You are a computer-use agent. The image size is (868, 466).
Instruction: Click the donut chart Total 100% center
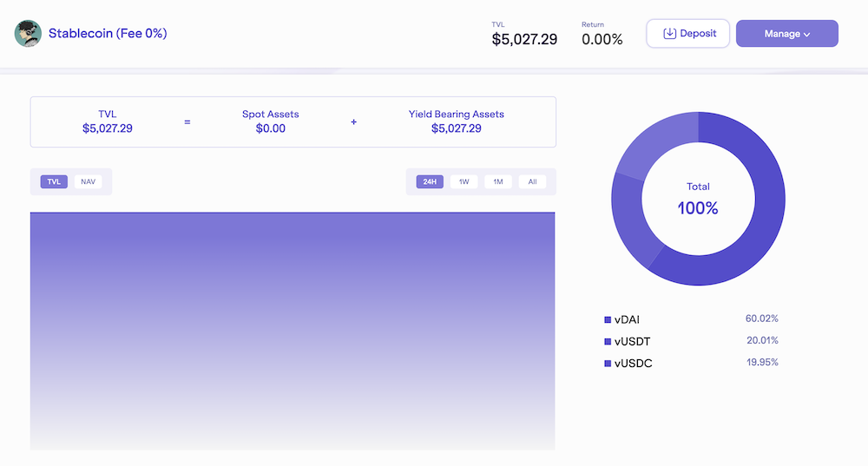[x=698, y=200]
